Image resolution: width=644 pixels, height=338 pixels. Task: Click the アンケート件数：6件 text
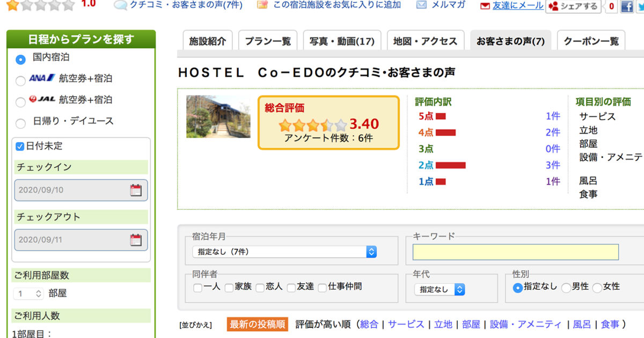coord(328,138)
